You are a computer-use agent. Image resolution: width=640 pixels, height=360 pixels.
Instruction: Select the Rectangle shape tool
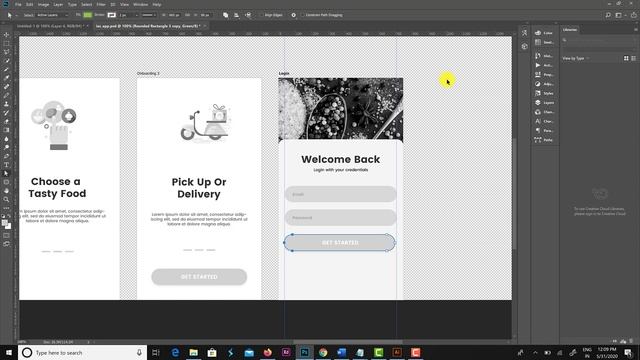point(6,182)
